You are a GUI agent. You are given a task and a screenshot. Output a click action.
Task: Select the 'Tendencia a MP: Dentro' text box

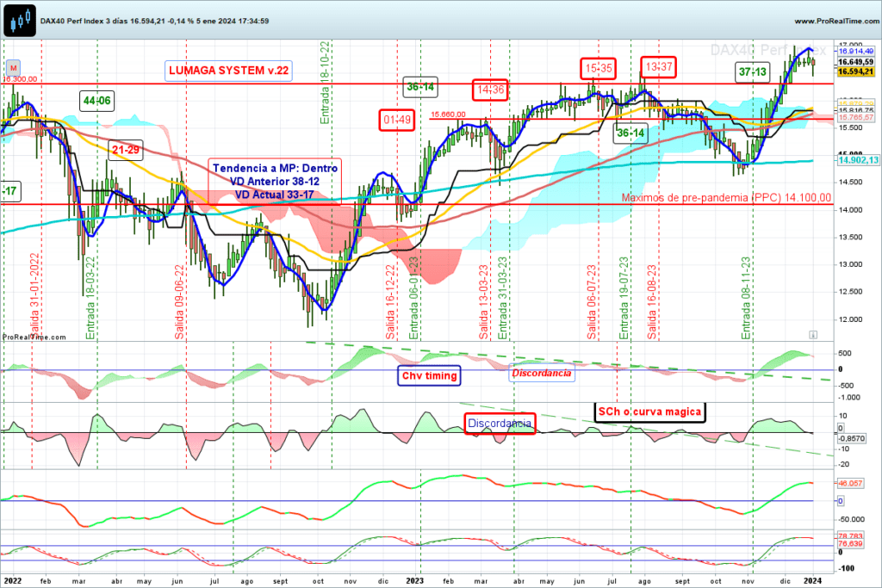click(275, 181)
